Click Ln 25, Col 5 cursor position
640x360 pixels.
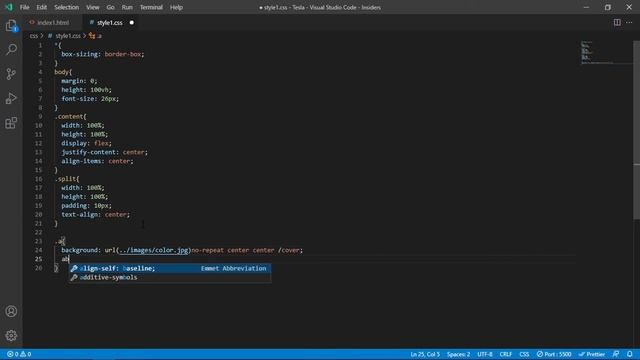pos(425,354)
